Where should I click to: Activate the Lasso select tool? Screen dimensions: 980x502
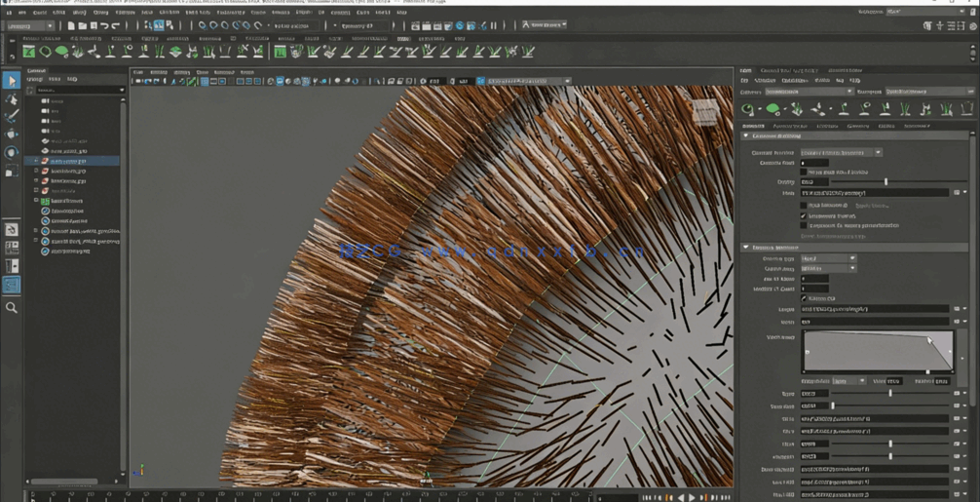[x=12, y=98]
